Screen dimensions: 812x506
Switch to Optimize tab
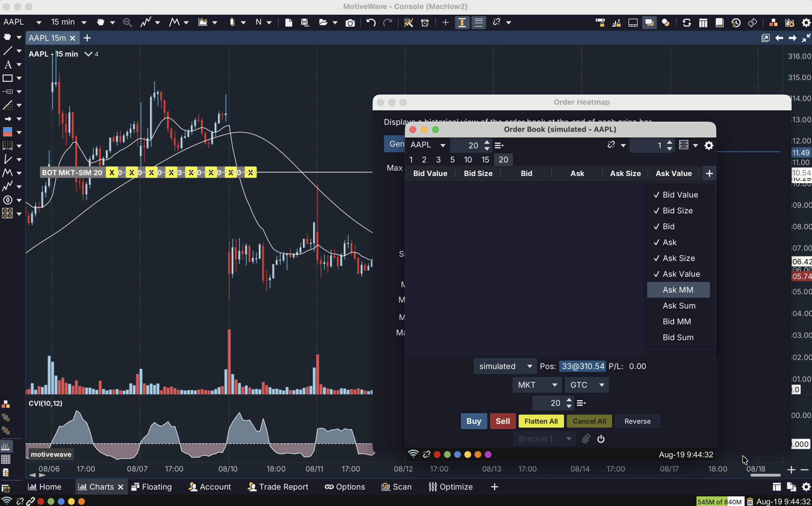[450, 487]
